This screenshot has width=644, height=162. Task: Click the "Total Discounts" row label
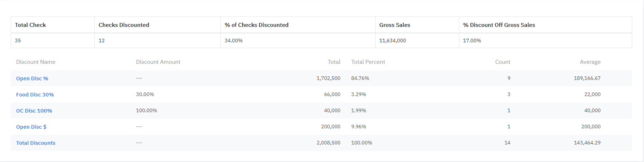36,143
